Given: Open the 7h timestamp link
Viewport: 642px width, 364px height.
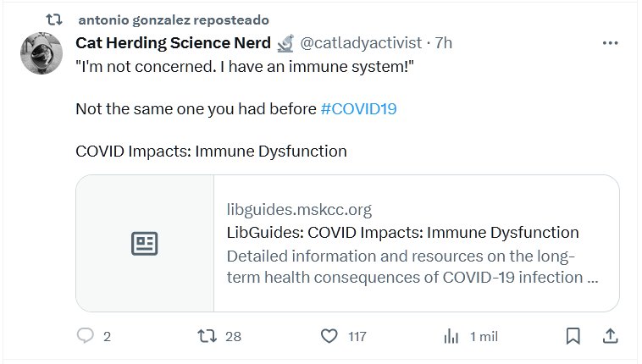Looking at the screenshot, I should click(444, 43).
